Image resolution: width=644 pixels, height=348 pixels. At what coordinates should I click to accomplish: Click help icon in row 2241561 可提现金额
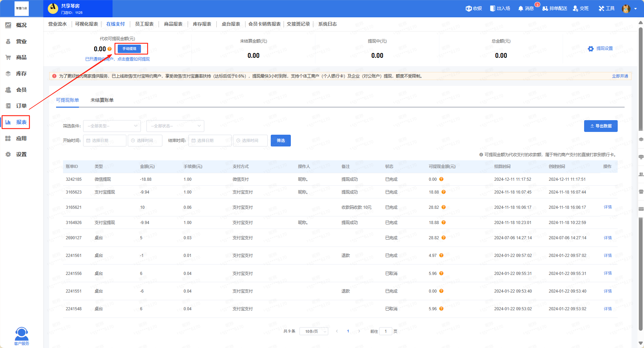pos(441,256)
